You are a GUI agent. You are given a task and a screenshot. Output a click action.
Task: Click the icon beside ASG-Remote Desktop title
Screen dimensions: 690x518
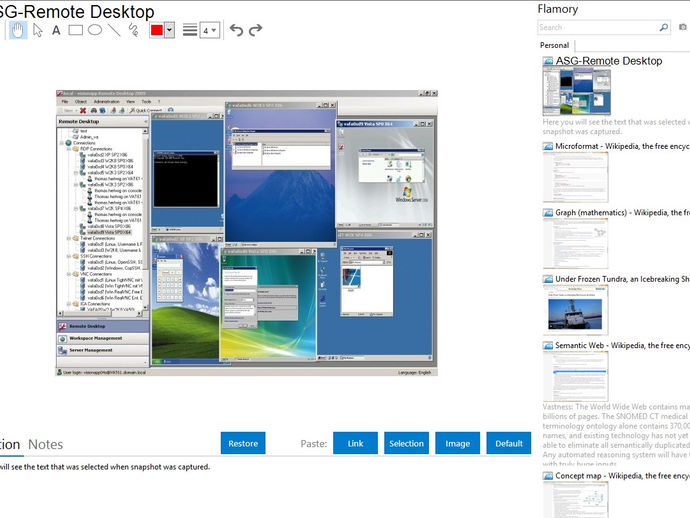click(x=548, y=61)
